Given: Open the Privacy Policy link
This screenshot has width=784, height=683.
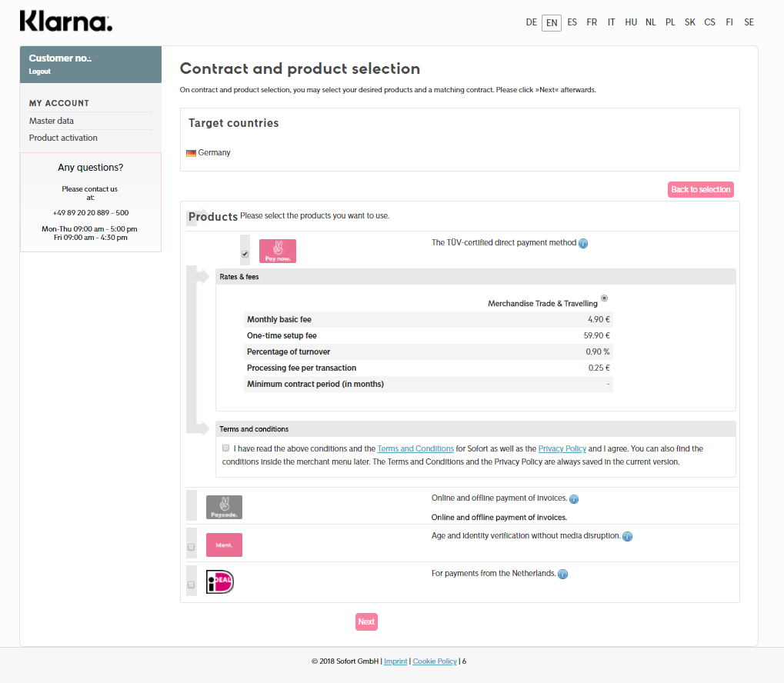Looking at the screenshot, I should [562, 448].
